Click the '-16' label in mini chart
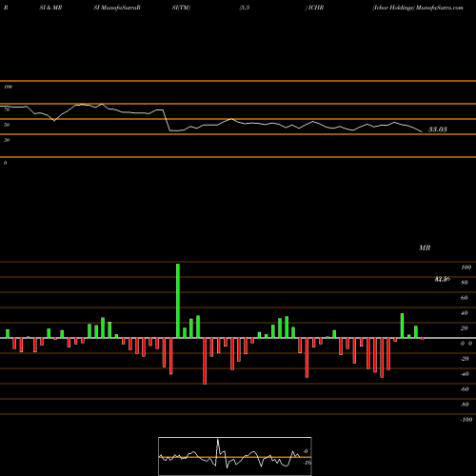The width and height of the screenshot is (476, 476). (307, 463)
